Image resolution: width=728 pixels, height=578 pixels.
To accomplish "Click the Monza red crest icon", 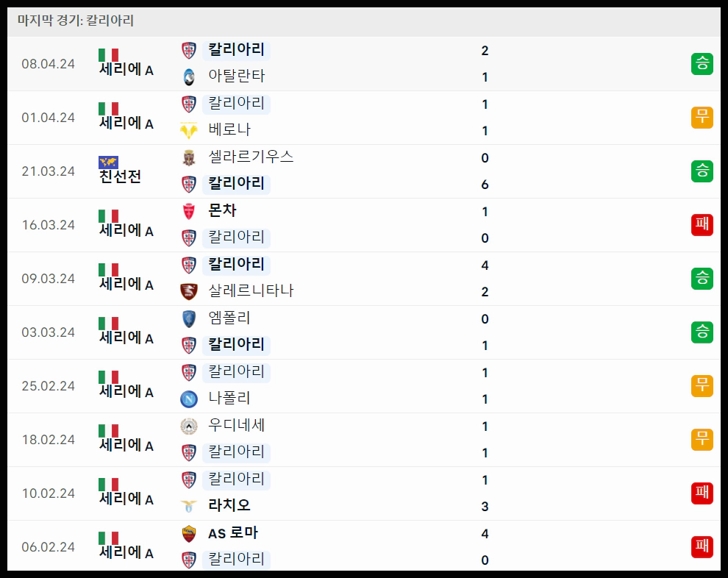I will click(x=188, y=211).
